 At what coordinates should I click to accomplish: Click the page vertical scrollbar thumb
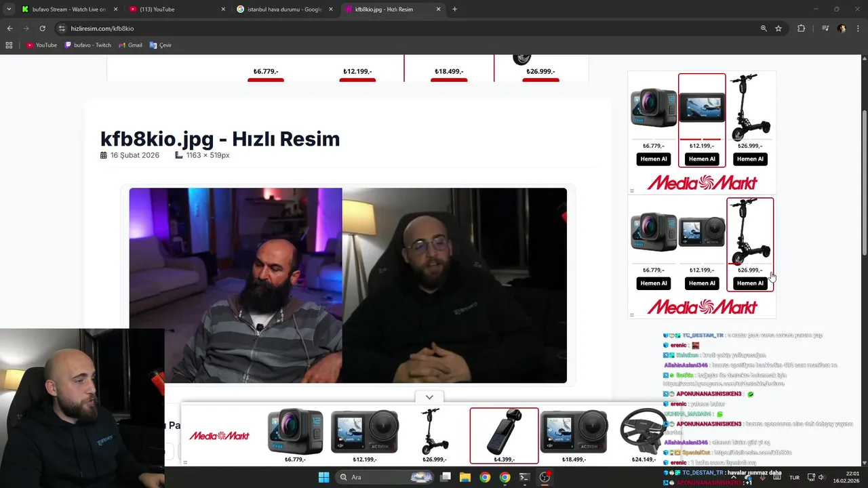[864, 183]
